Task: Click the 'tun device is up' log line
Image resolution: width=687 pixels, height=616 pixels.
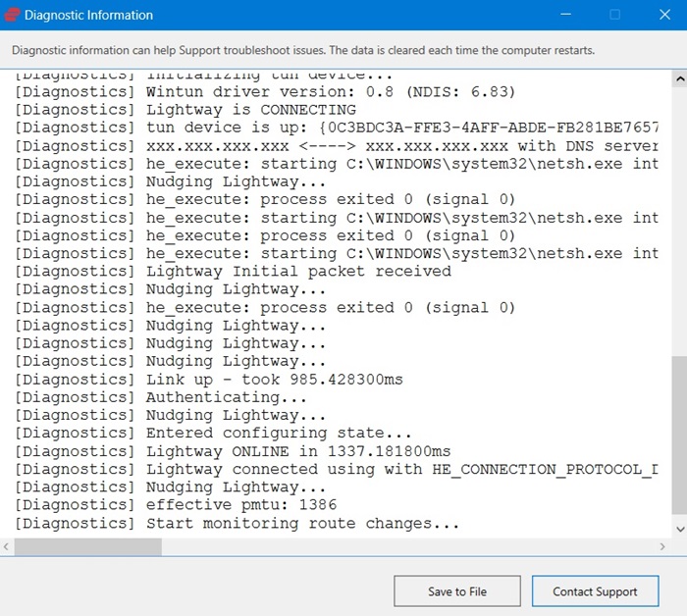Action: pos(337,128)
